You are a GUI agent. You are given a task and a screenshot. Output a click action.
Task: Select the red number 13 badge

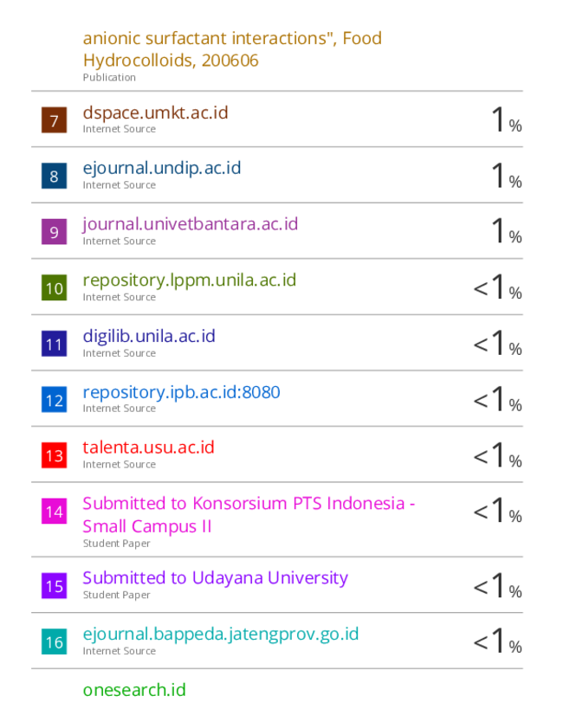[x=54, y=455]
